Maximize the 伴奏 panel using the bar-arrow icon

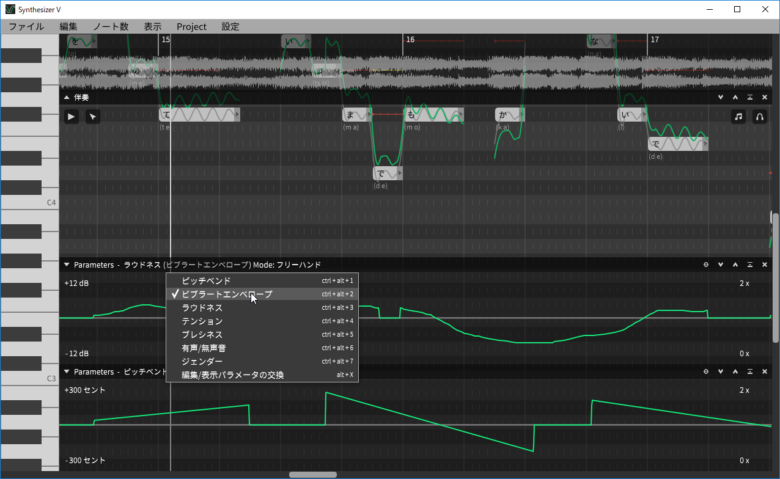[x=750, y=97]
